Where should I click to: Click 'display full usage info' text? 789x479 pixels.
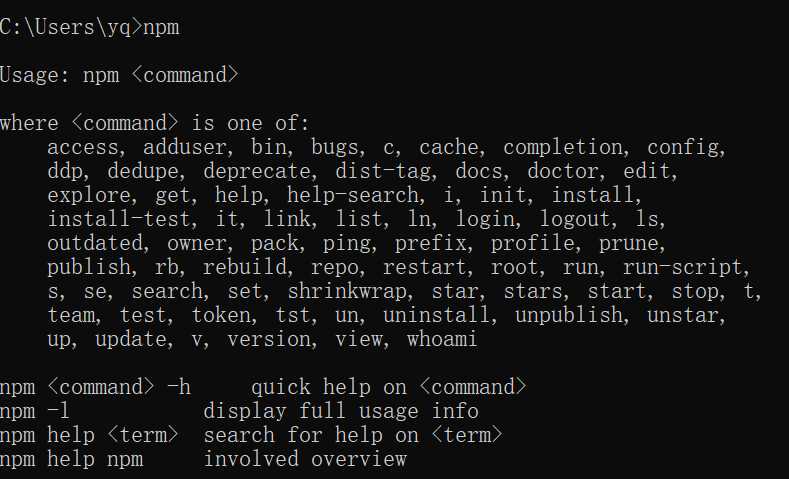341,412
